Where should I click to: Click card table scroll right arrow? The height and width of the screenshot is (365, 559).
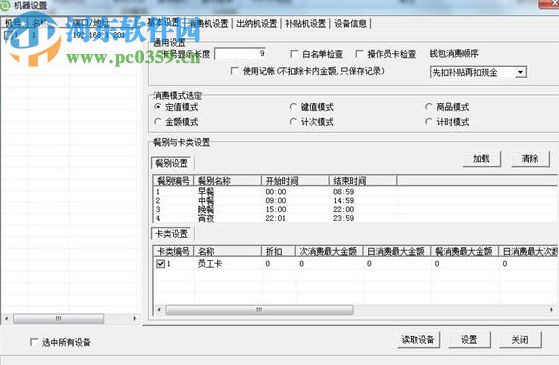click(x=552, y=310)
